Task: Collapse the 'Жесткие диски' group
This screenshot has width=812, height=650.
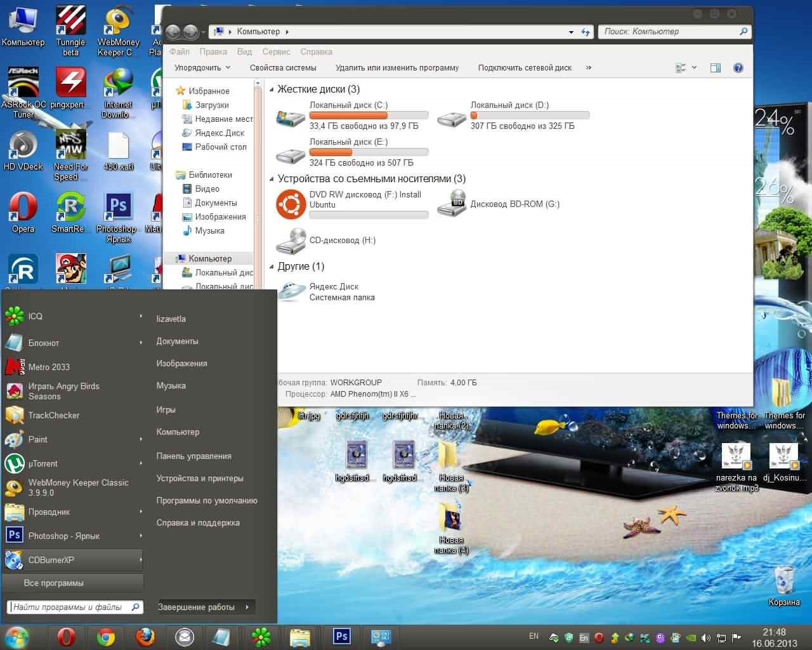Action: [x=272, y=90]
